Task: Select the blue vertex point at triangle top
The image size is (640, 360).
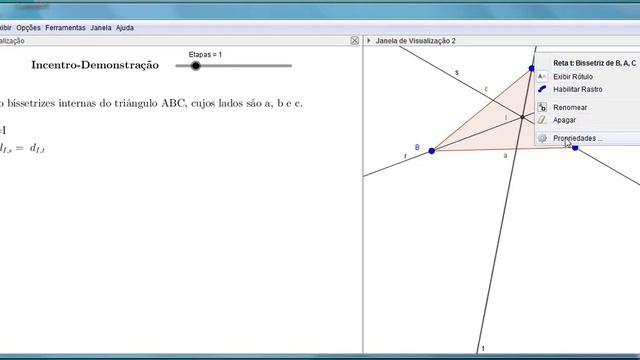Action: (531, 68)
